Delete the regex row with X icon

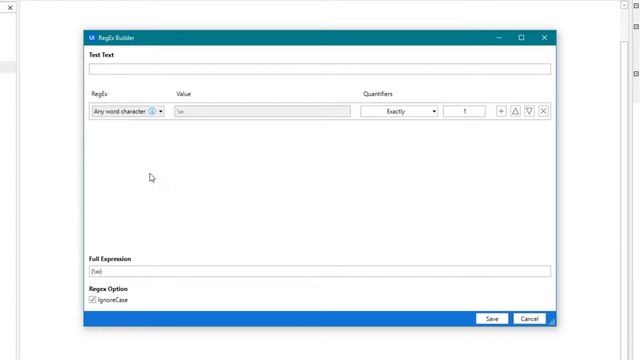(543, 111)
